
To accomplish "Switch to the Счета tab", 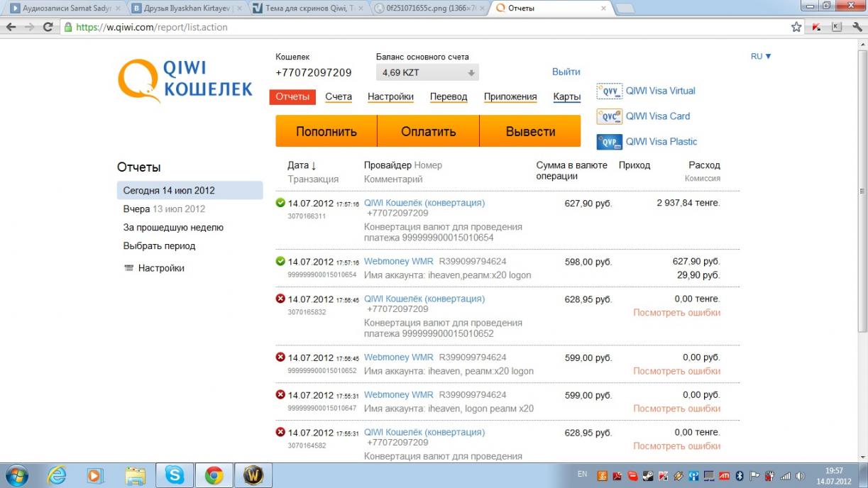I will coord(339,97).
